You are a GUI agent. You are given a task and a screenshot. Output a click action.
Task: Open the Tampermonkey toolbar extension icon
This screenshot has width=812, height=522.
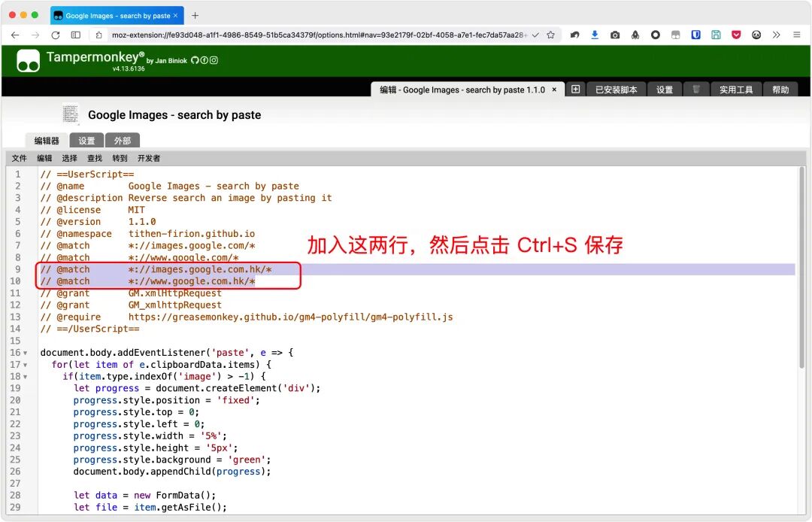click(675, 35)
